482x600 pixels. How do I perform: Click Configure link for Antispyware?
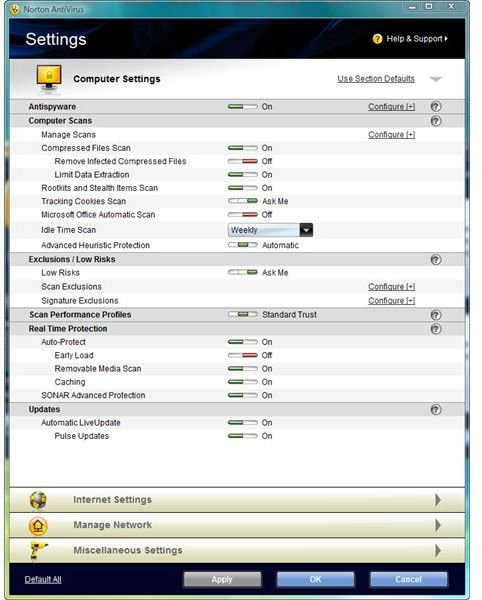391,107
